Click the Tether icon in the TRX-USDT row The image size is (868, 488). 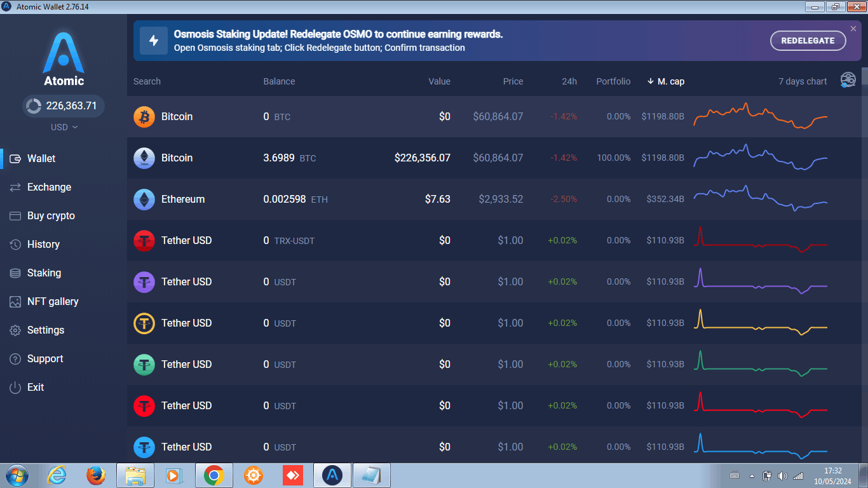coord(144,241)
